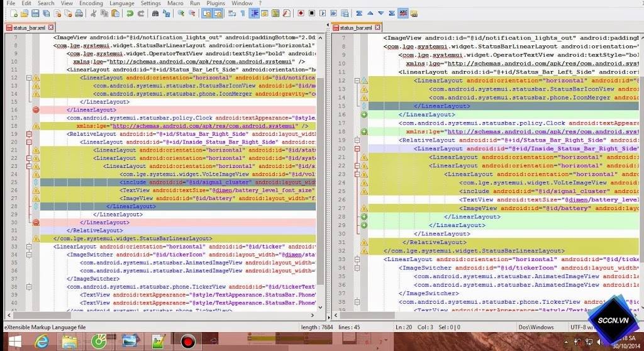The image size is (644, 351).
Task: Open File Explorer from taskbar
Action: click(70, 342)
